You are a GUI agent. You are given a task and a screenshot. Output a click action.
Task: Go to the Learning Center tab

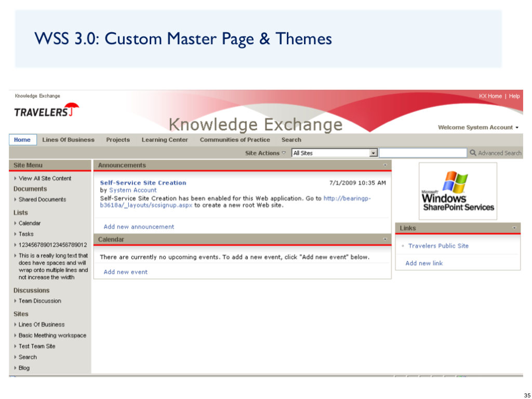pyautogui.click(x=165, y=140)
